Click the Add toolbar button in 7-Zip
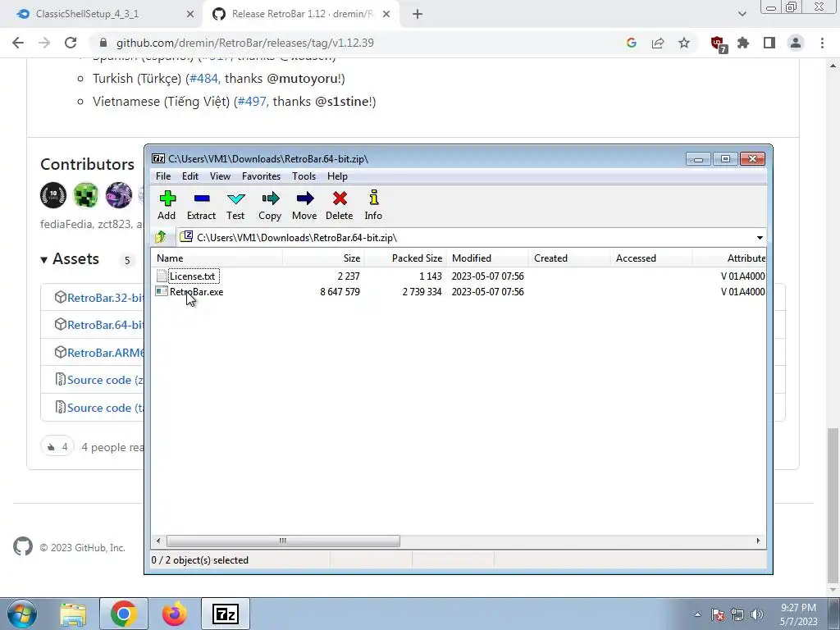This screenshot has height=630, width=840. pyautogui.click(x=167, y=205)
